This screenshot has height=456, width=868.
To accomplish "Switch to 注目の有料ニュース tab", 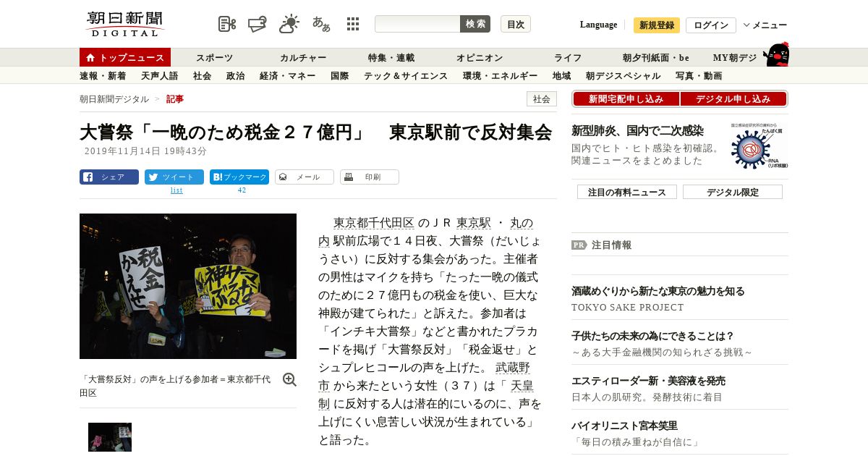I will point(627,193).
